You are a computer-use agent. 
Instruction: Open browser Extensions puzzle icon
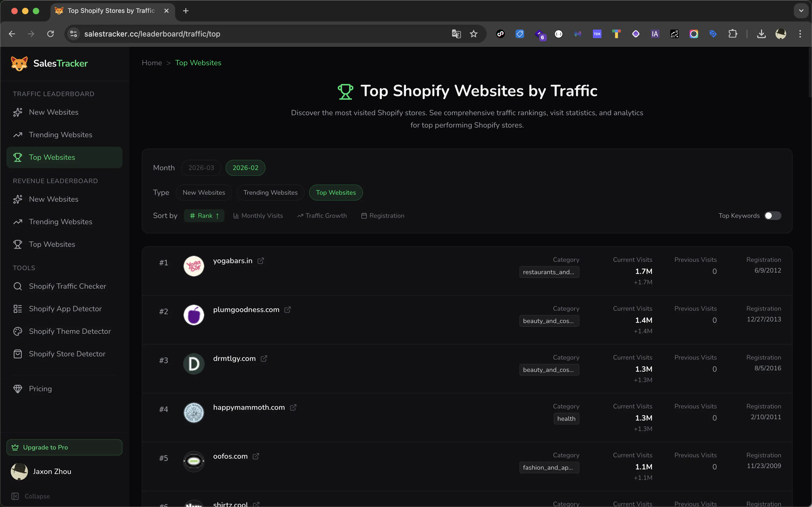(733, 34)
